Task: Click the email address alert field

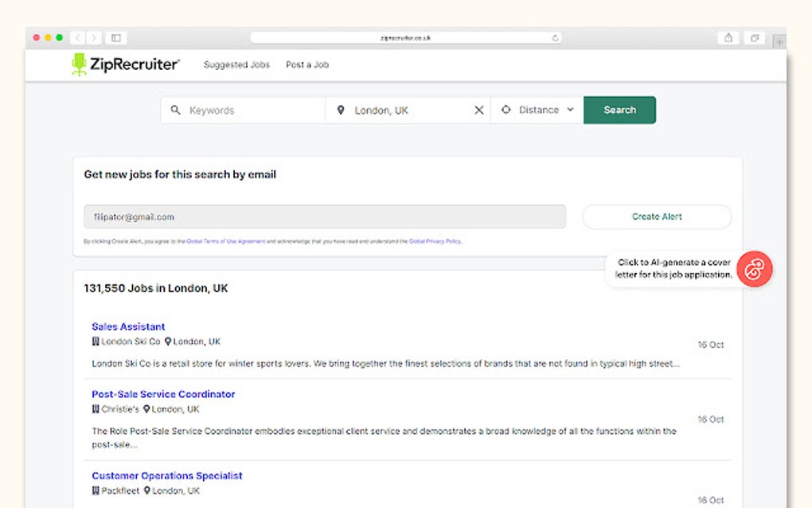Action: point(325,217)
